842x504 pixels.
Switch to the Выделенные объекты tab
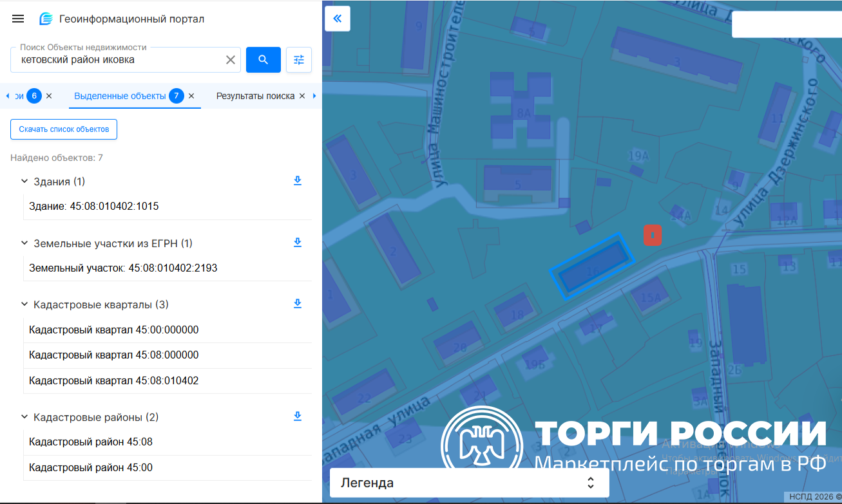tap(120, 96)
